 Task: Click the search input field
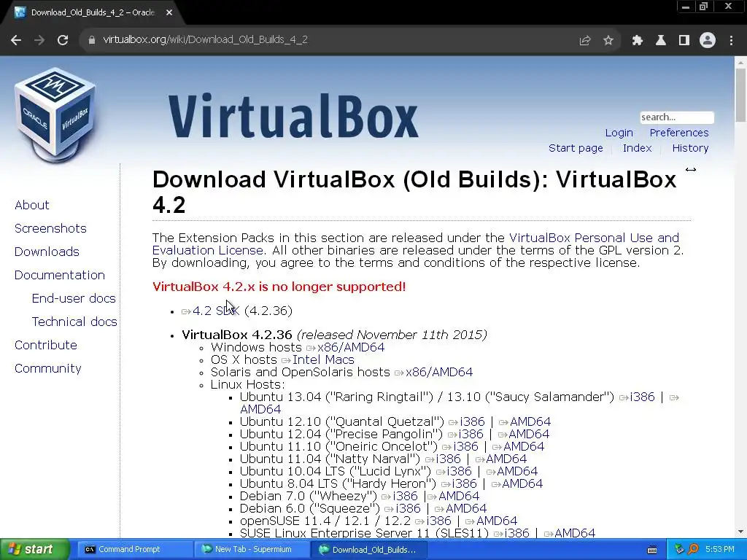(676, 117)
